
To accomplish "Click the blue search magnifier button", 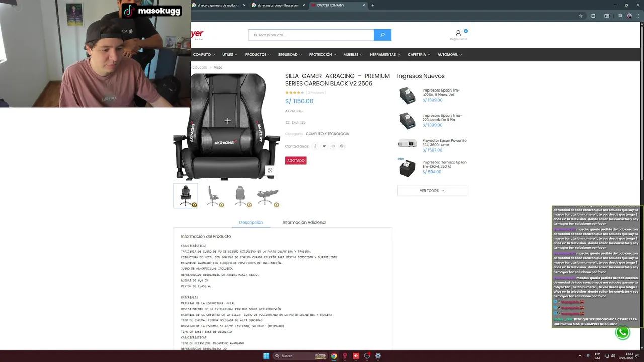I will coord(382,35).
